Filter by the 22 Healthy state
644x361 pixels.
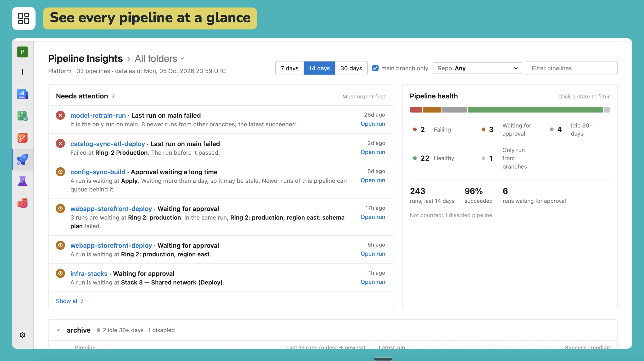pos(433,158)
